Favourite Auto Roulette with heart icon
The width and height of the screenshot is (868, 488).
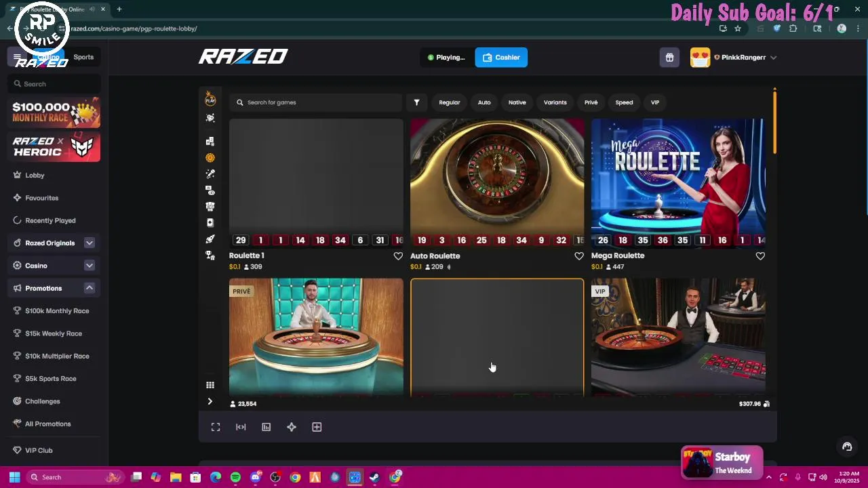[x=579, y=256]
